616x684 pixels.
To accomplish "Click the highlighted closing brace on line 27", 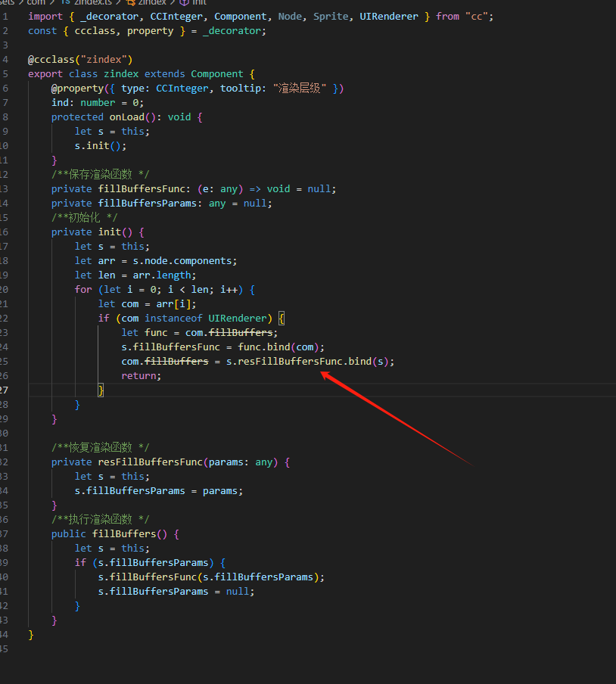I will click(x=101, y=390).
